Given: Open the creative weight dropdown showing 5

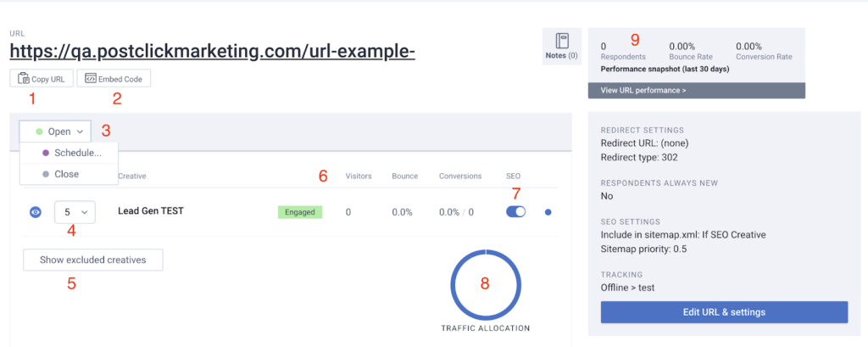Looking at the screenshot, I should pos(74,212).
